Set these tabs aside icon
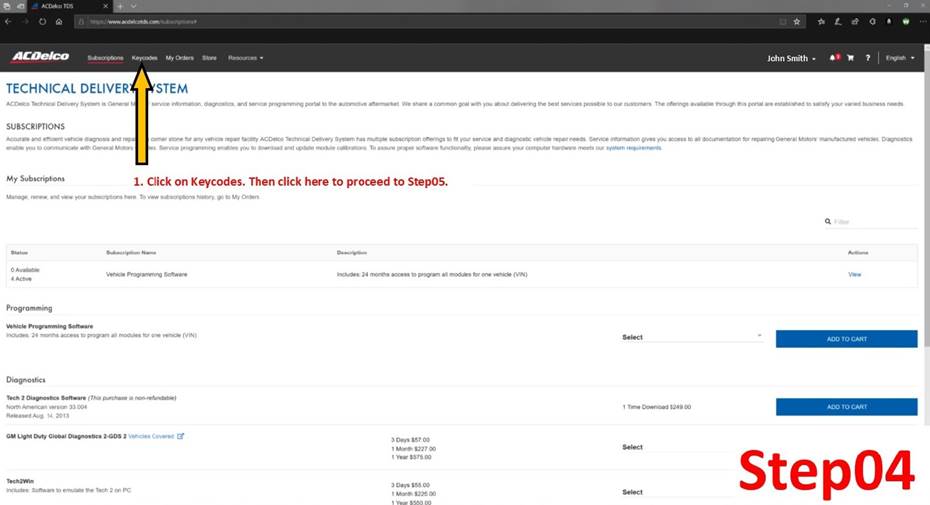Image resolution: width=930 pixels, height=505 pixels. [20, 6]
